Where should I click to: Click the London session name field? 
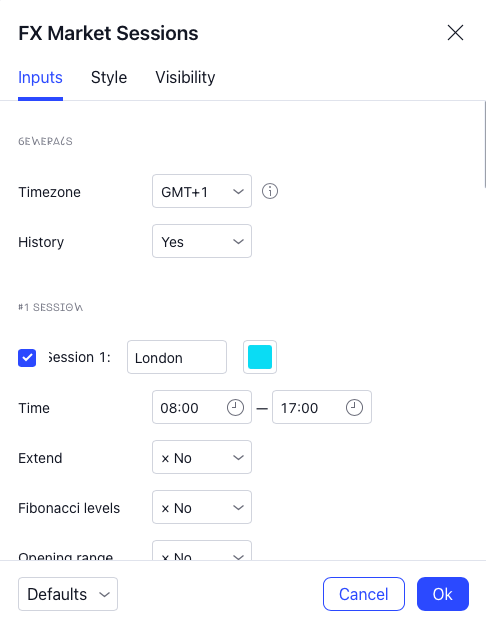(x=177, y=357)
